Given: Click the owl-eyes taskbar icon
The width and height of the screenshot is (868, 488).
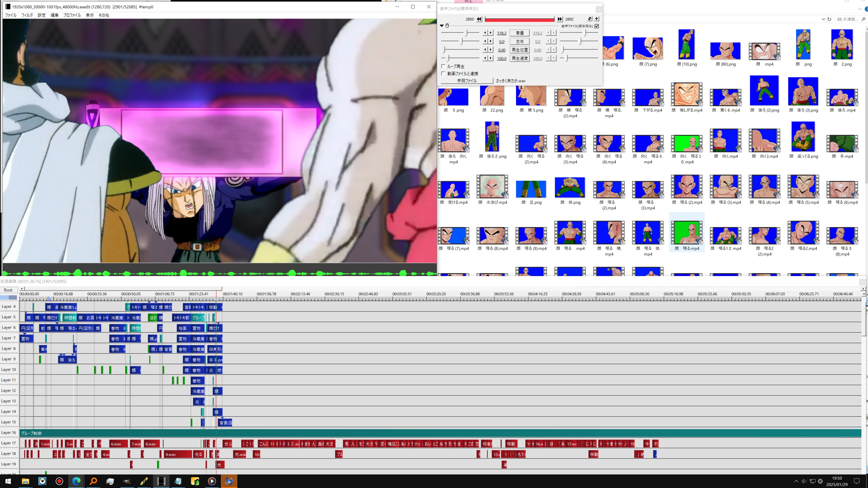Looking at the screenshot, I should click(x=42, y=481).
